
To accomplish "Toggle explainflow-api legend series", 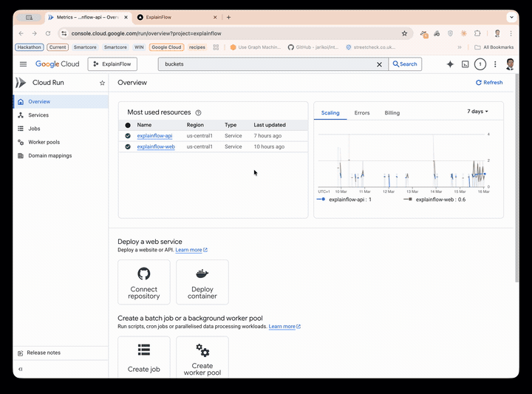I will coord(344,200).
